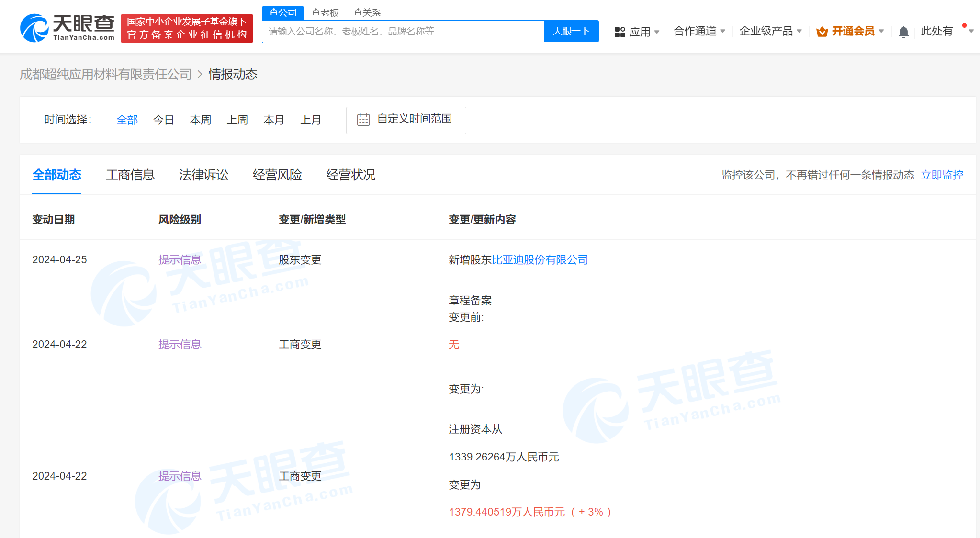This screenshot has height=538, width=980.
Task: Click the government fund certification banner
Action: point(187,28)
